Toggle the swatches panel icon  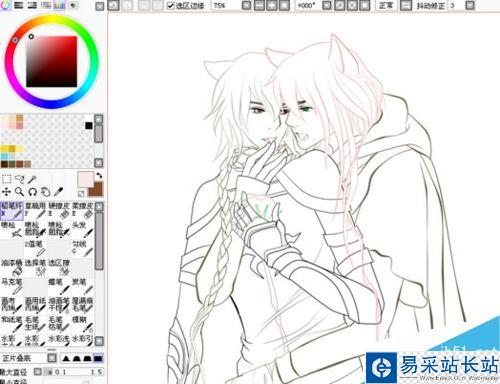59,5
